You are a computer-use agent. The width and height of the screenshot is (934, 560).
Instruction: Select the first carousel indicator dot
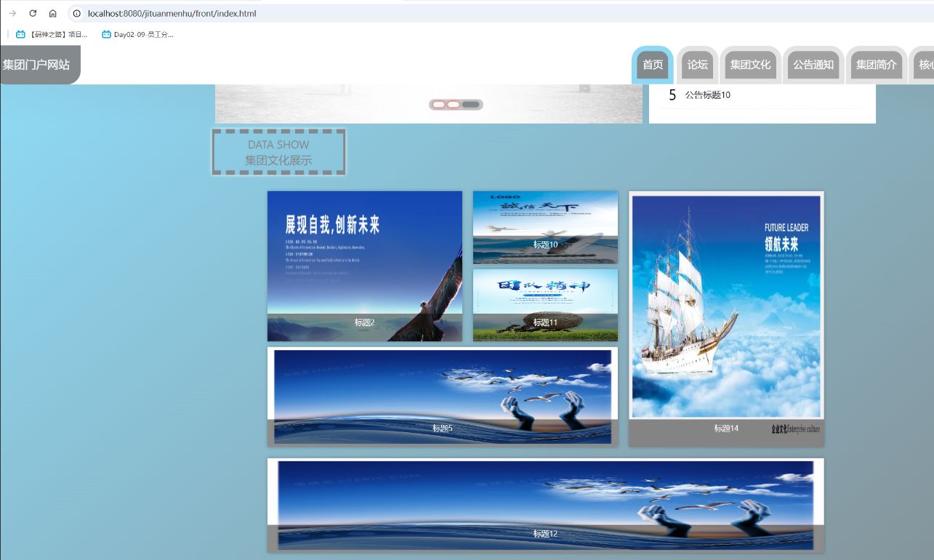(x=438, y=105)
